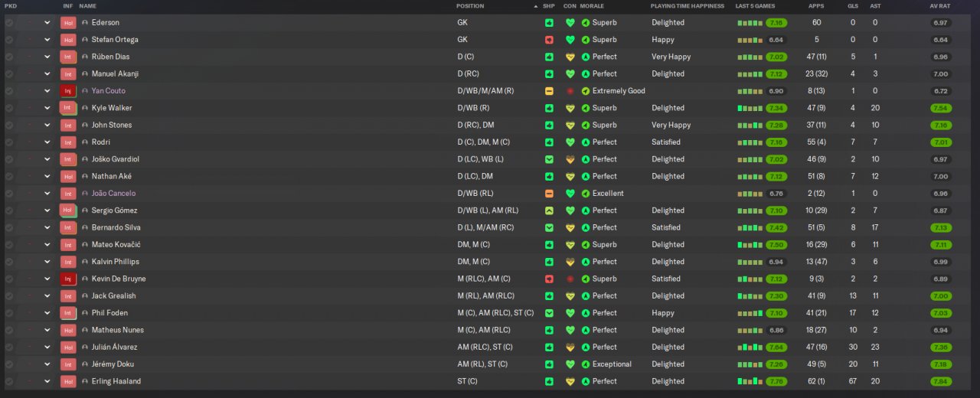Screen dimensions: 980x398
Task: Expand the row dropdown for Rodri
Action: [x=47, y=142]
